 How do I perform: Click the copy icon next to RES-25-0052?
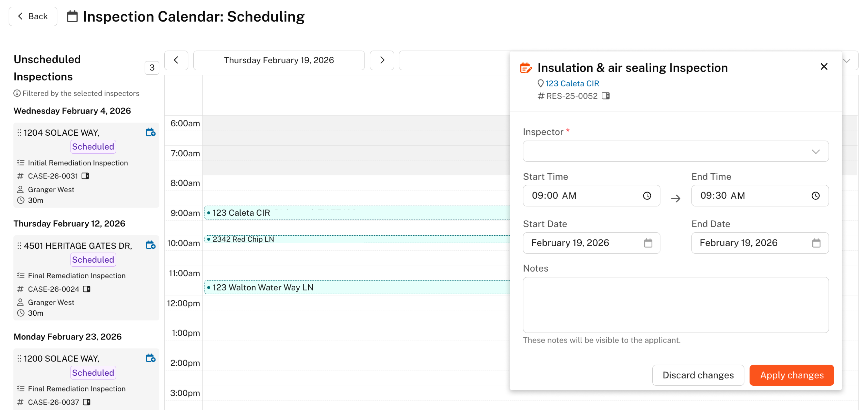(605, 96)
